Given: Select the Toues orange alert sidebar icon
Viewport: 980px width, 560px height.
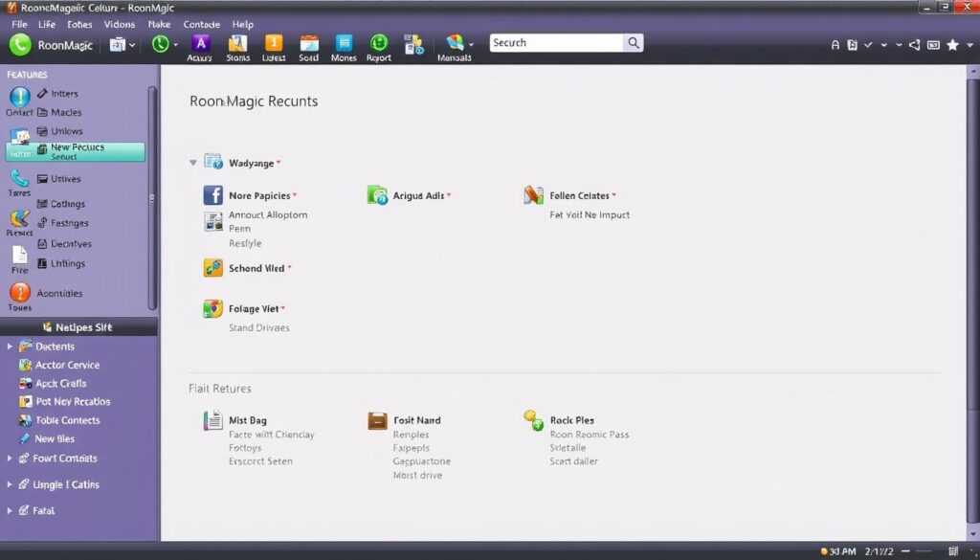Looking at the screenshot, I should click(x=20, y=292).
